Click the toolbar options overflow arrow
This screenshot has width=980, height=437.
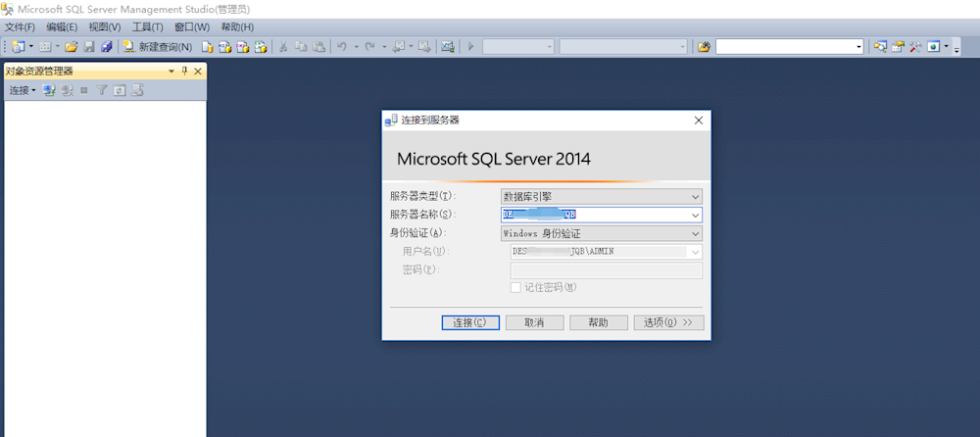point(956,49)
